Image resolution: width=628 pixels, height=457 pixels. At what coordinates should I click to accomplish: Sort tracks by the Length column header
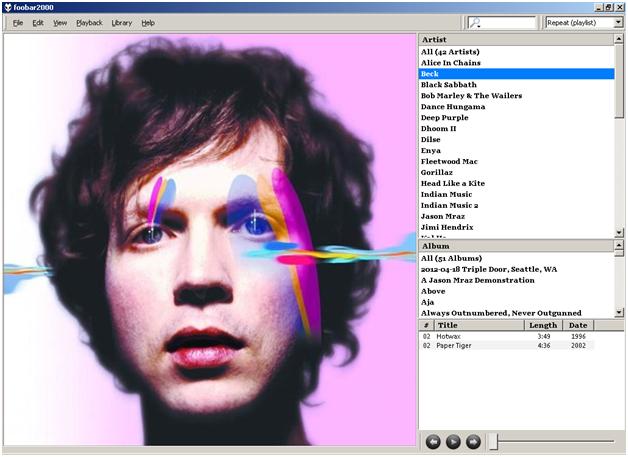pos(543,325)
